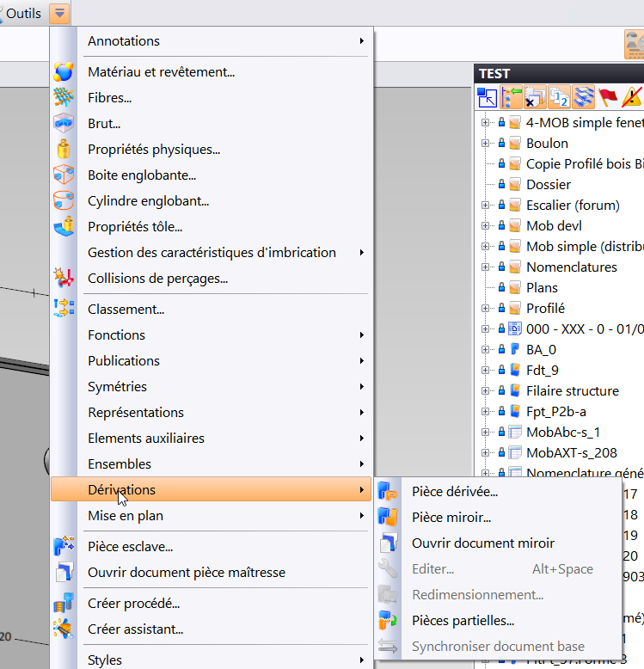Click the Collisions de perçages icon

64,279
